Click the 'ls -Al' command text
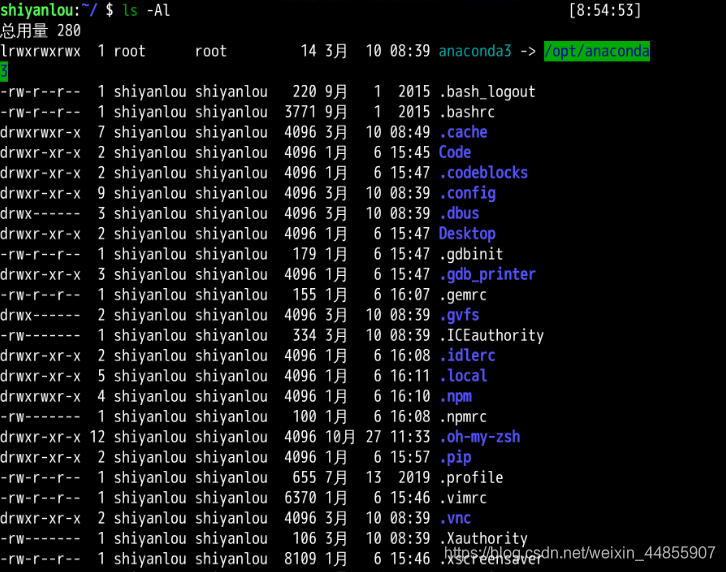This screenshot has width=726, height=572. click(x=146, y=10)
